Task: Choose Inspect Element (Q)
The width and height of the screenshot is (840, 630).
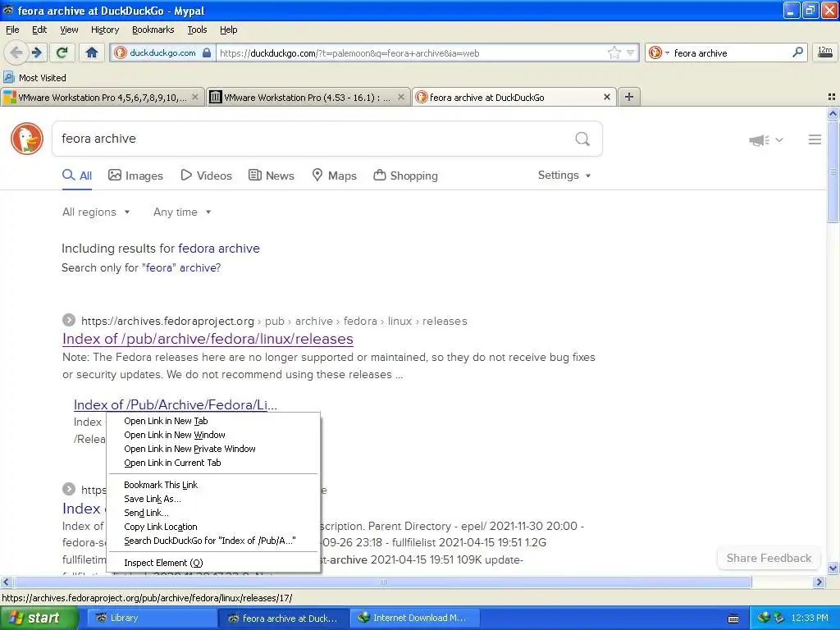Action: [x=214, y=563]
